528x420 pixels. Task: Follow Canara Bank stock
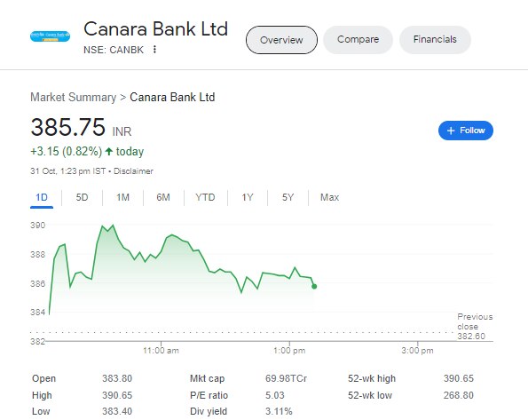(x=466, y=131)
